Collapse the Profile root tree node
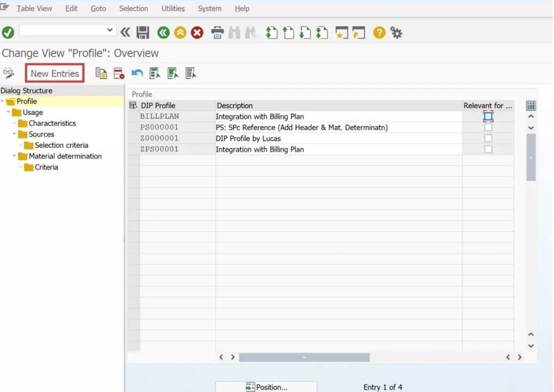This screenshot has width=554, height=392. point(2,101)
